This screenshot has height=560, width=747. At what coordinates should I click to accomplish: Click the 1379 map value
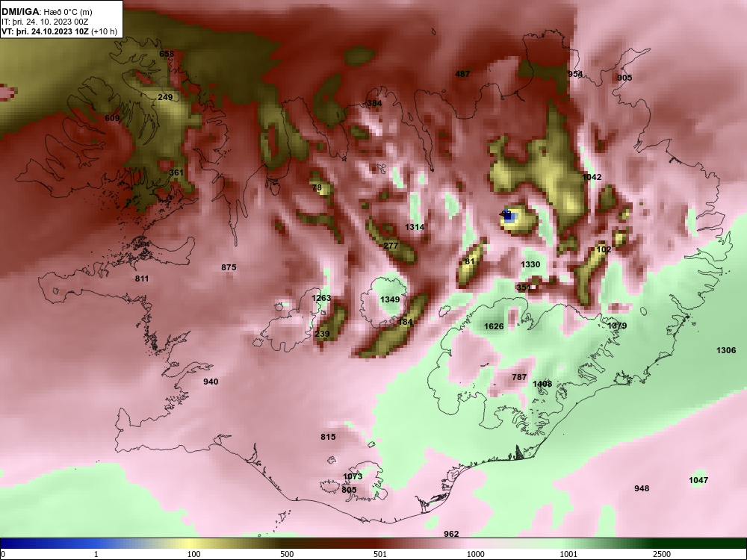click(617, 326)
